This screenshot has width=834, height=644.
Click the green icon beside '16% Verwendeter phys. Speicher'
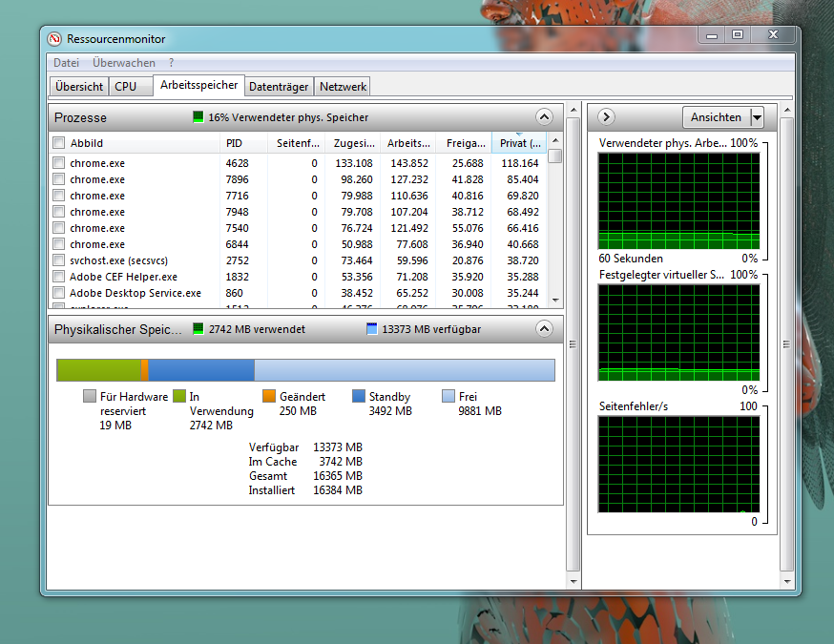tap(197, 117)
